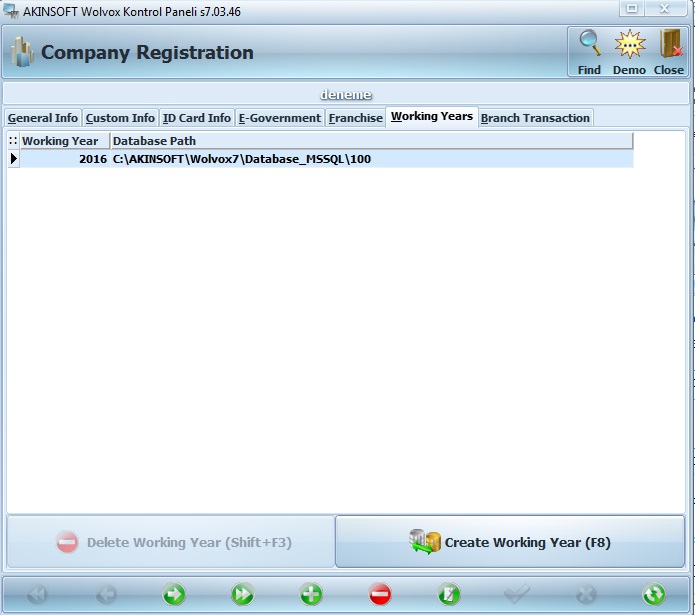Screen dimensions: 695x615
Task: Open the E-Government tab
Action: point(280,118)
